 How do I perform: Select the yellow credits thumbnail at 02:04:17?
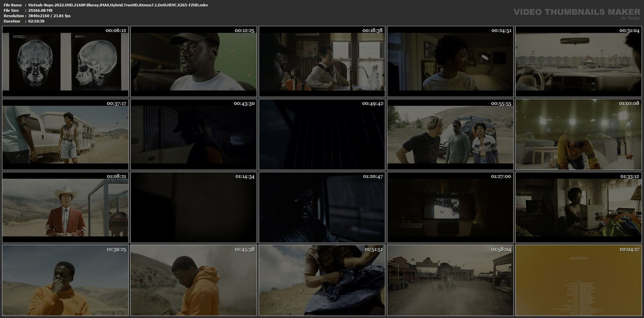[579, 280]
